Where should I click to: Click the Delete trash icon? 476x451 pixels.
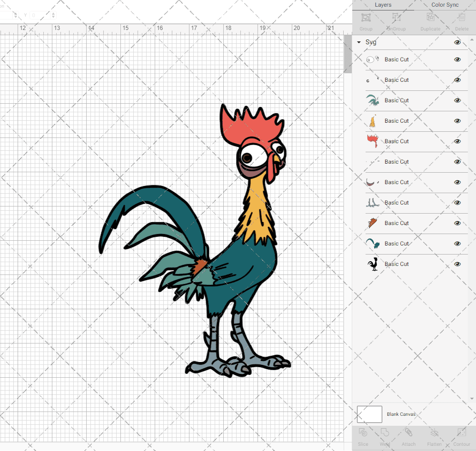point(462,18)
